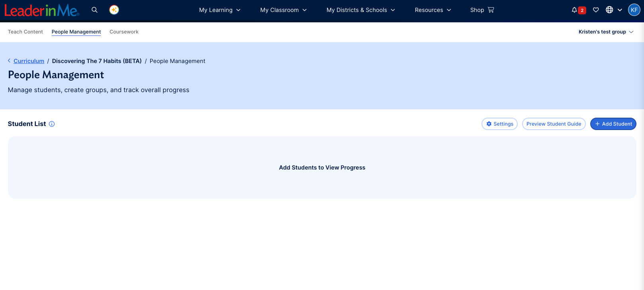The image size is (644, 290).
Task: Click the Add Student button
Action: point(613,124)
